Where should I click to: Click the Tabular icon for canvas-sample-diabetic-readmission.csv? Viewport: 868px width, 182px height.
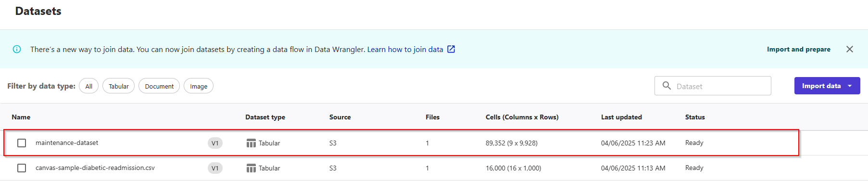point(251,168)
